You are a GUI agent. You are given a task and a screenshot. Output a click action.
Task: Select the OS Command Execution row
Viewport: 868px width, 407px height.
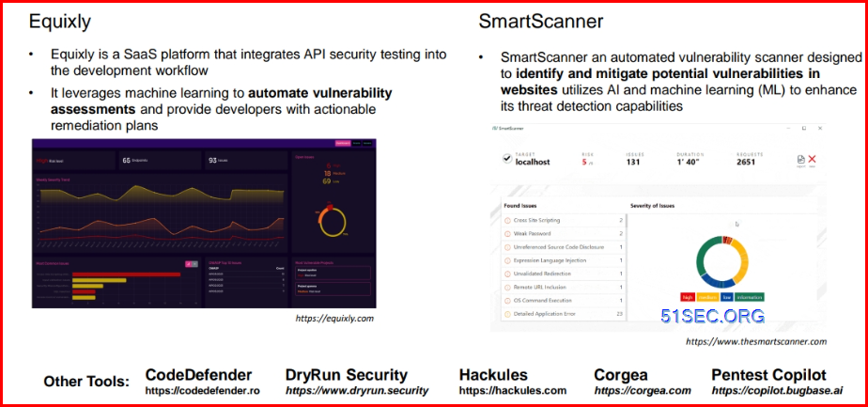click(x=564, y=301)
